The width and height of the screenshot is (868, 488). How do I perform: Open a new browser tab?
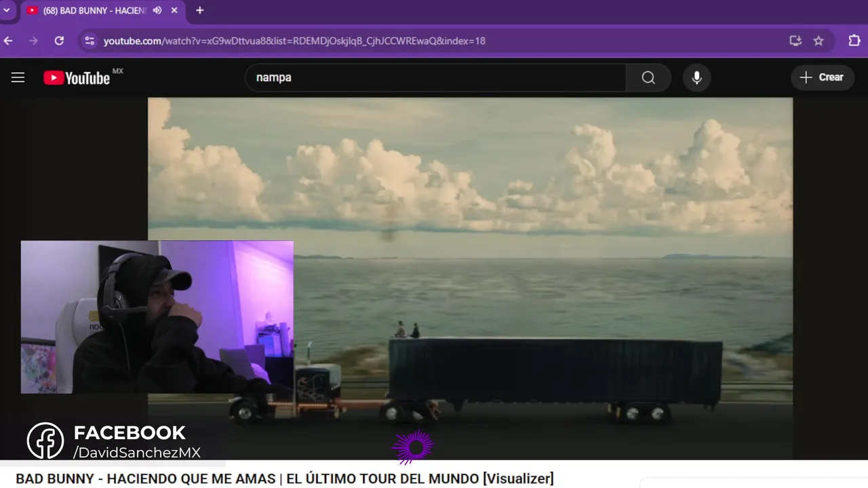coord(199,10)
